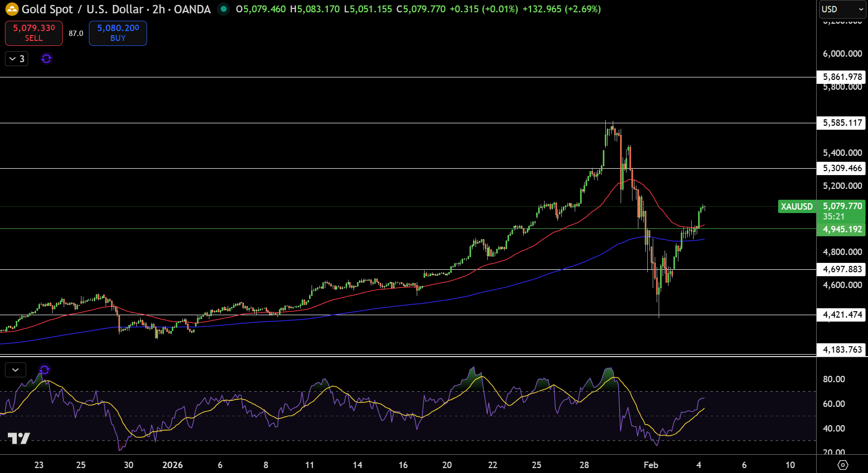Click the 87.0 spread value

point(76,33)
